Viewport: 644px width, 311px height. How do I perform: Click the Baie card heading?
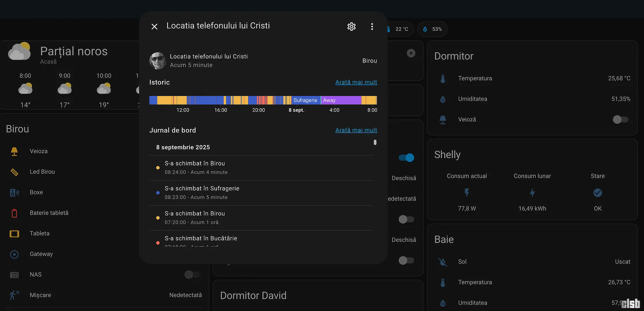coord(444,240)
